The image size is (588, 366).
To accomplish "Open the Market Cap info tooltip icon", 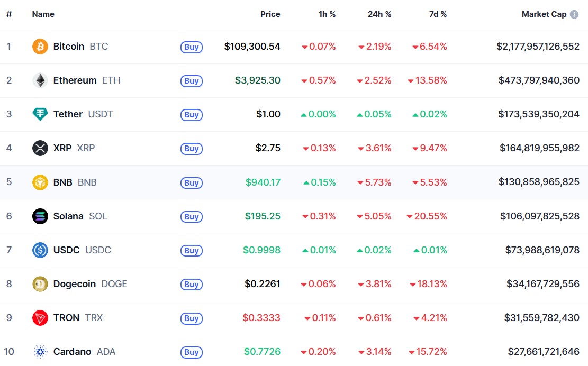I will pyautogui.click(x=574, y=14).
